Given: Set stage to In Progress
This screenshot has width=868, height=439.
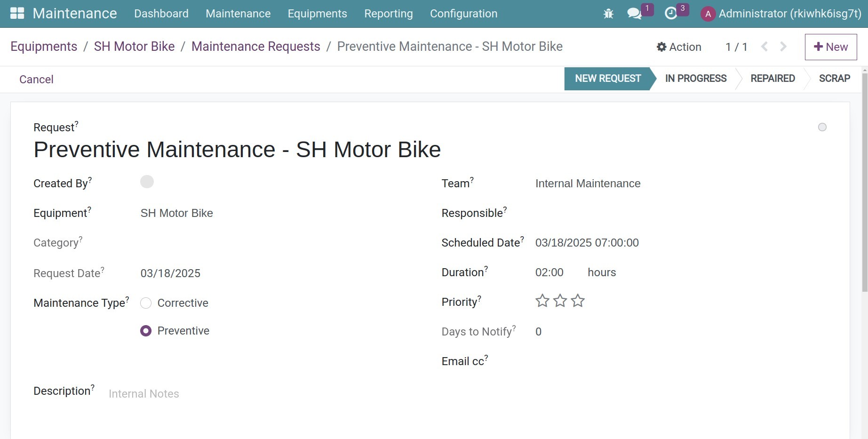Looking at the screenshot, I should 696,79.
